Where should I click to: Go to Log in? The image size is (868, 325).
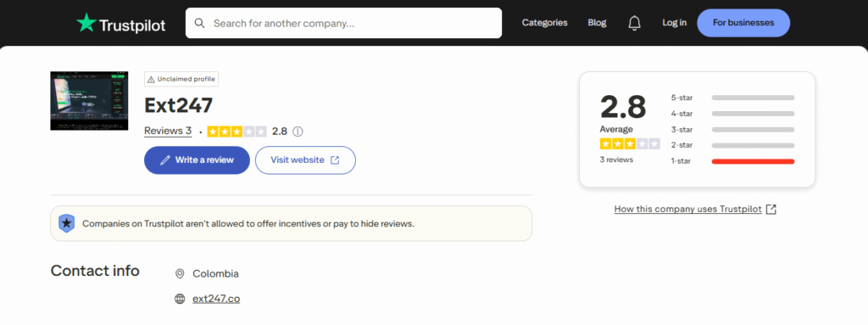(x=674, y=23)
